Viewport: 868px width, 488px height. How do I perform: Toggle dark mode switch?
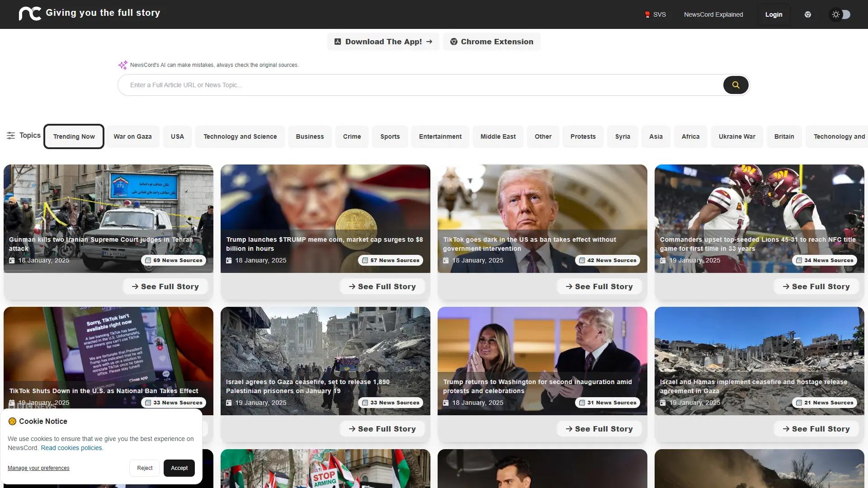click(840, 14)
